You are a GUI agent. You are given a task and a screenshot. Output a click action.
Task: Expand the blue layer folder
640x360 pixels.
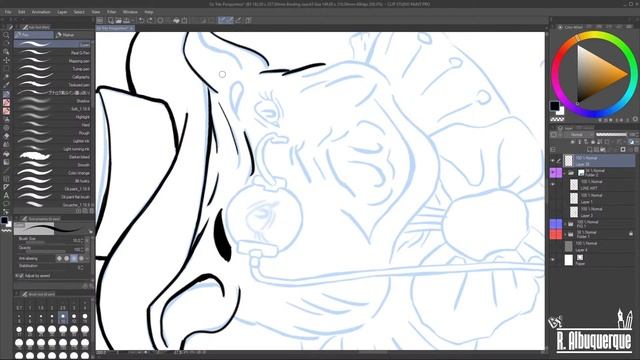565,224
